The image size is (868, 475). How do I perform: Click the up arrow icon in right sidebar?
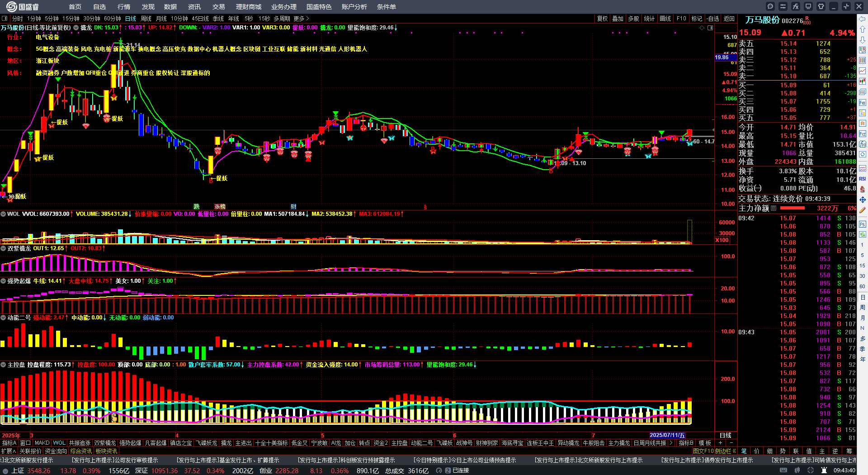pos(863,29)
